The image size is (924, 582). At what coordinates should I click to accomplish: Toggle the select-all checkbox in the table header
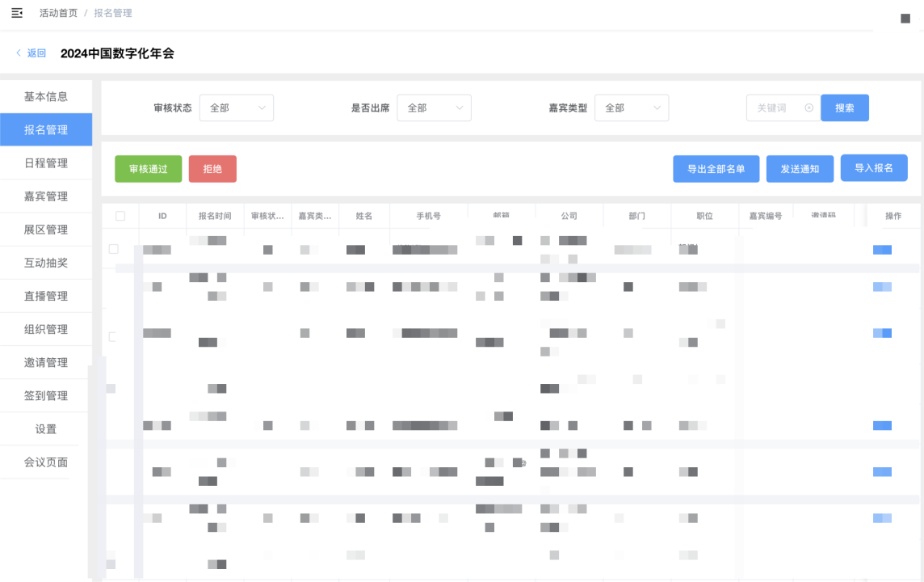click(x=120, y=216)
